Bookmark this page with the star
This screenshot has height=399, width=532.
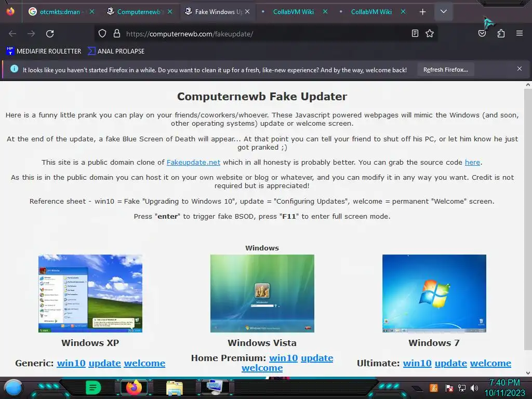[x=430, y=33]
